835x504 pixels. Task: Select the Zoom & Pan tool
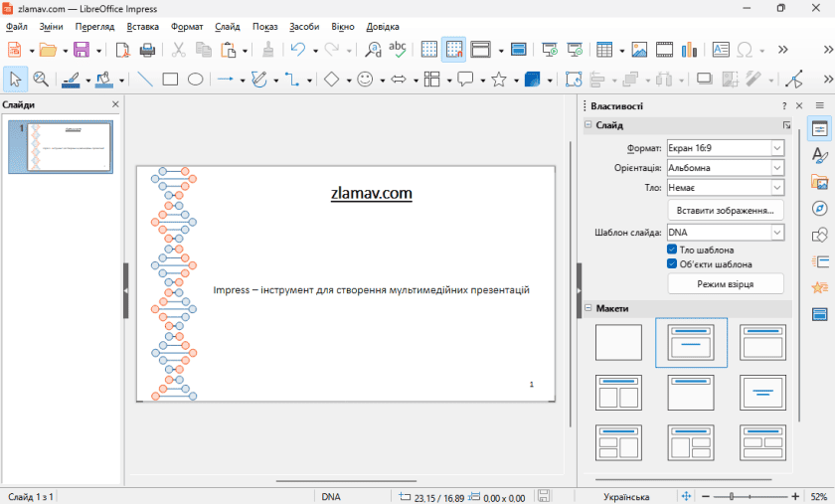41,80
